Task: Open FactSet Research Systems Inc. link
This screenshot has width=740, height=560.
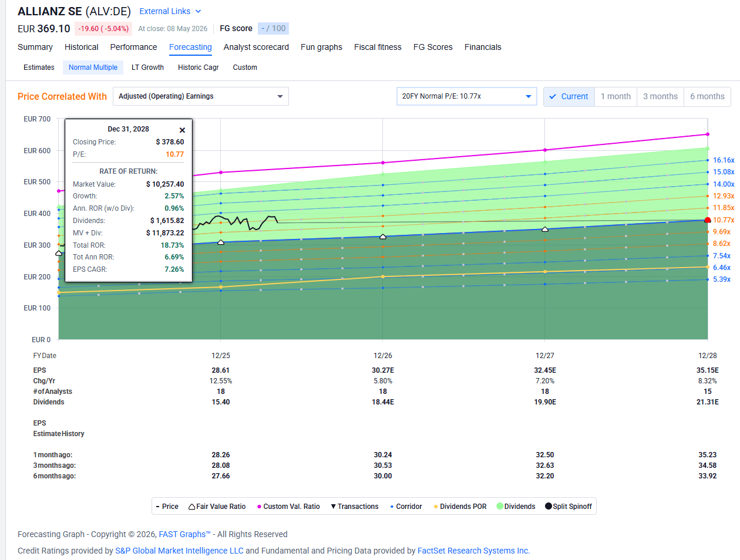Action: 473,551
